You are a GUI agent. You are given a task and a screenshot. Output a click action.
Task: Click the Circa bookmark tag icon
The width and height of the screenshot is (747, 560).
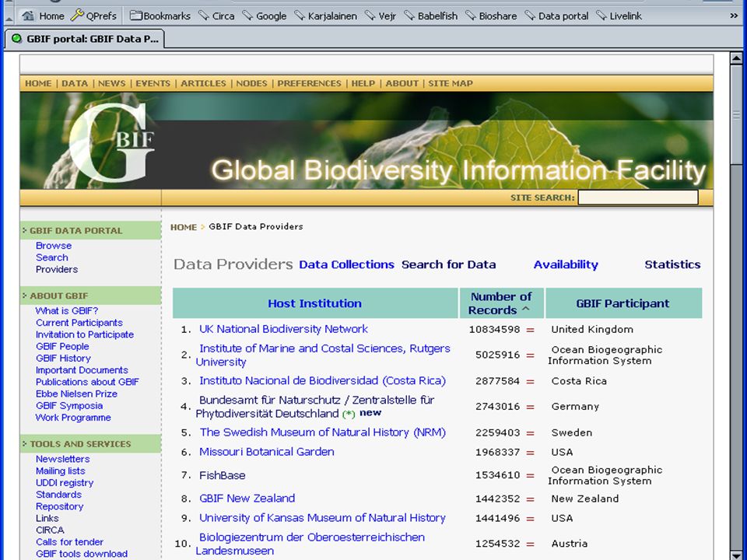pos(204,16)
